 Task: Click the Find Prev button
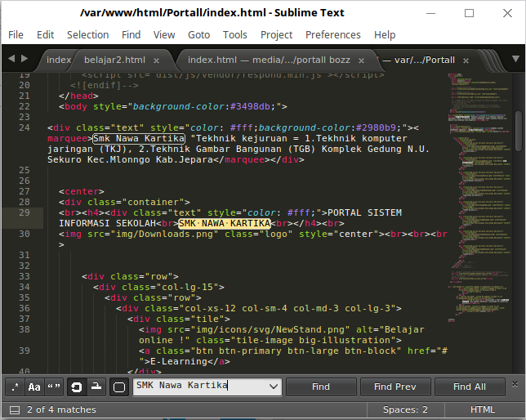[x=395, y=386]
